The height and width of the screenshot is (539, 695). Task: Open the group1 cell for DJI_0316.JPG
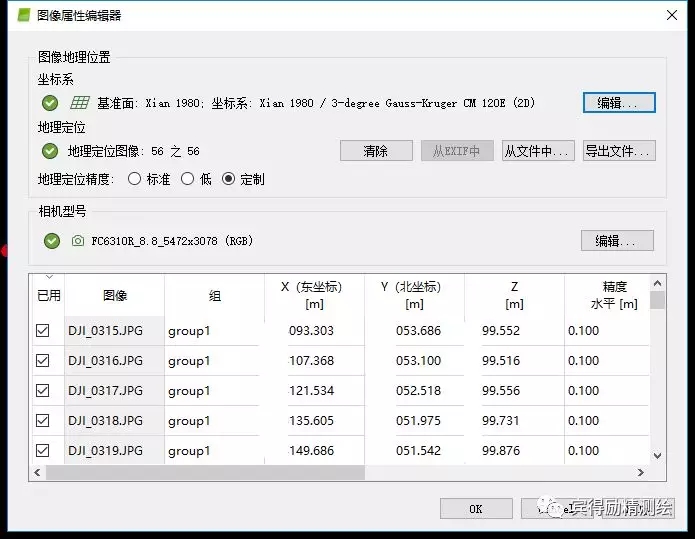coord(212,361)
